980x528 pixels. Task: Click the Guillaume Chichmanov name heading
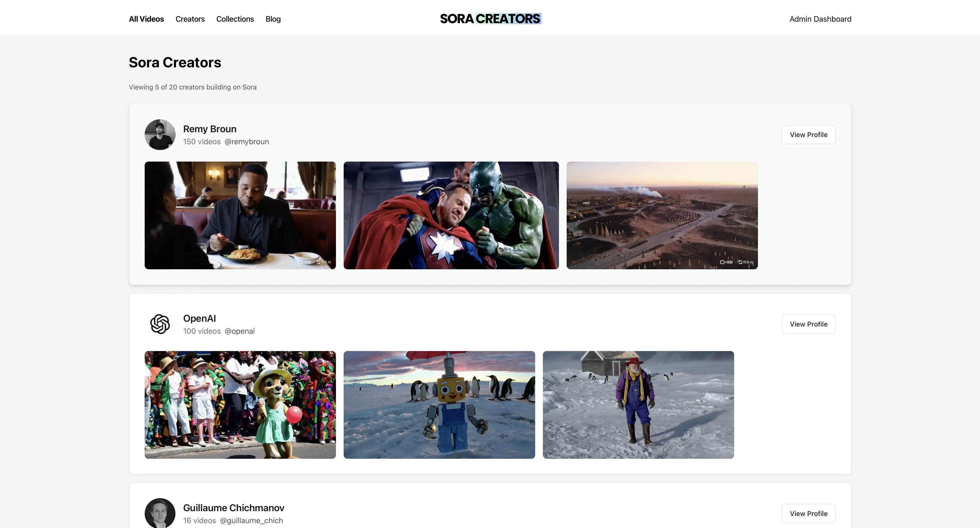point(234,508)
